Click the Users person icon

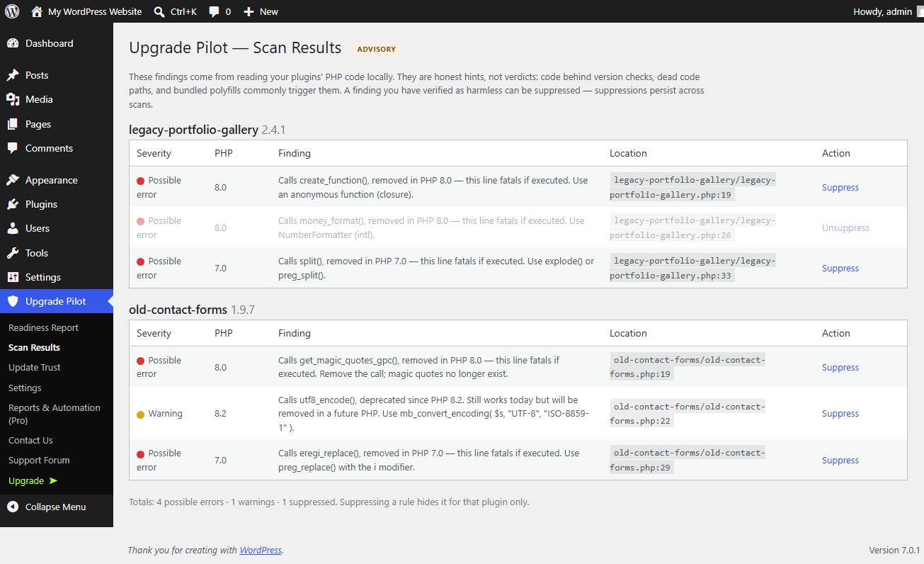pyautogui.click(x=13, y=228)
